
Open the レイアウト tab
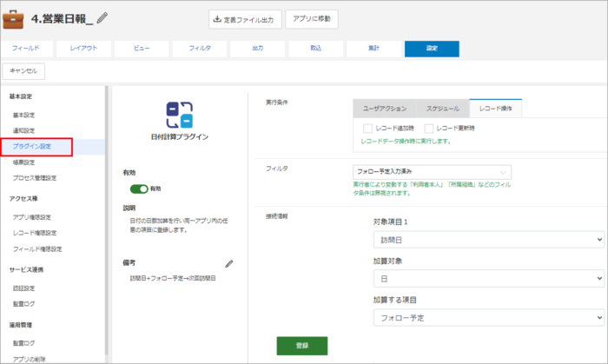coord(83,49)
